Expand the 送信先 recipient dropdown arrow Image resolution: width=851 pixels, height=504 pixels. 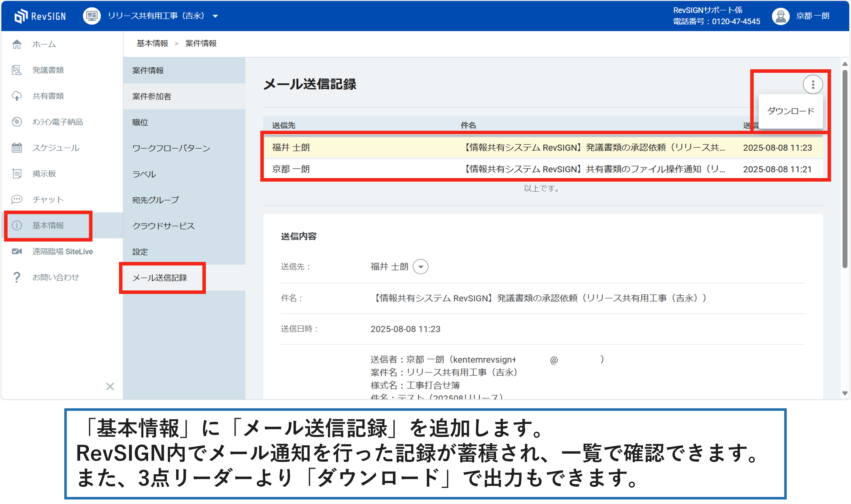click(421, 266)
